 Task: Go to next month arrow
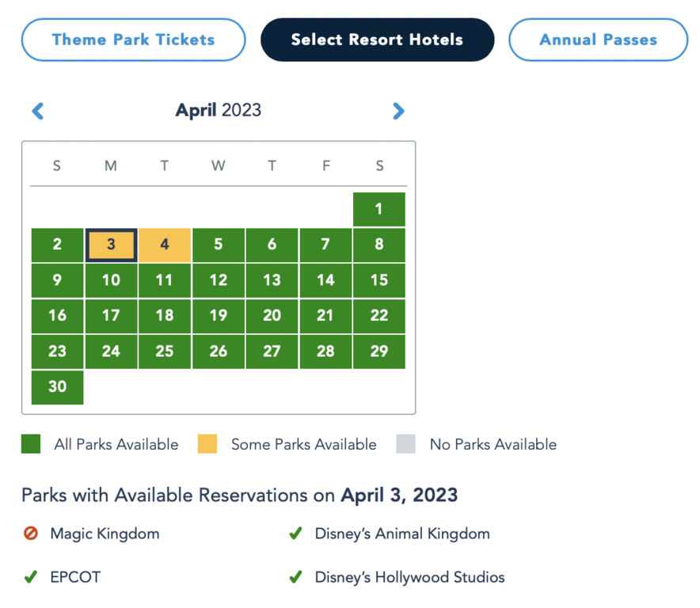point(398,111)
